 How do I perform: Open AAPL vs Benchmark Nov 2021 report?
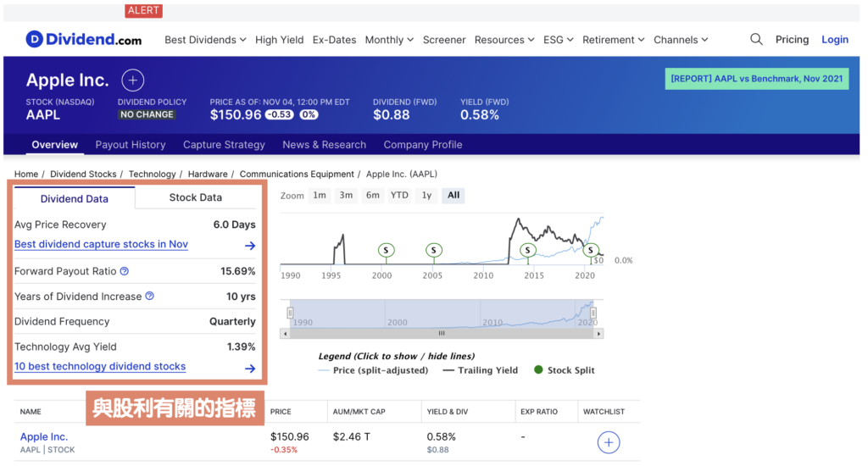(756, 79)
